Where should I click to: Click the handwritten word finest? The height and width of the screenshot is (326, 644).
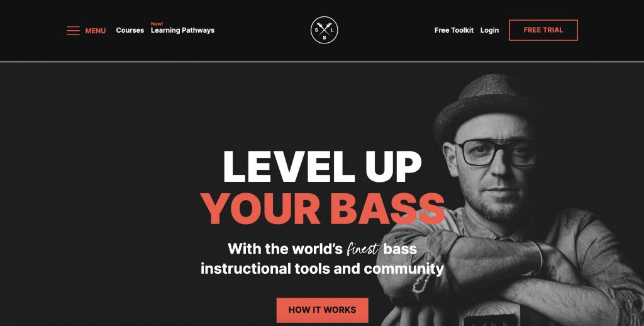pyautogui.click(x=363, y=249)
